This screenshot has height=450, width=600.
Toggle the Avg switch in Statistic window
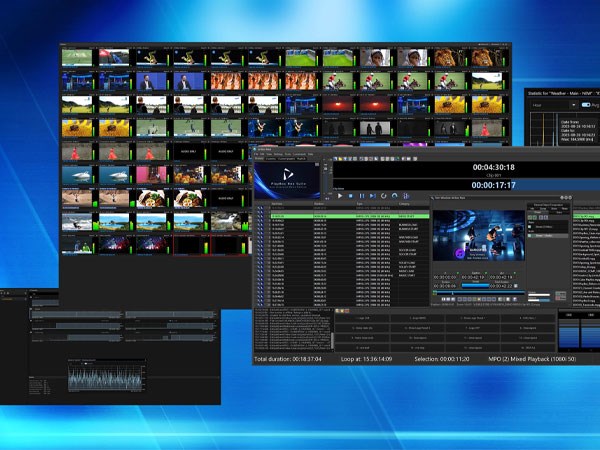click(x=586, y=105)
